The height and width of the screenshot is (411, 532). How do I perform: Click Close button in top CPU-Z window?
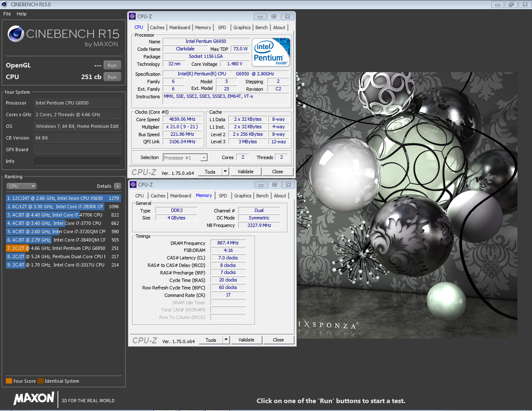(277, 172)
